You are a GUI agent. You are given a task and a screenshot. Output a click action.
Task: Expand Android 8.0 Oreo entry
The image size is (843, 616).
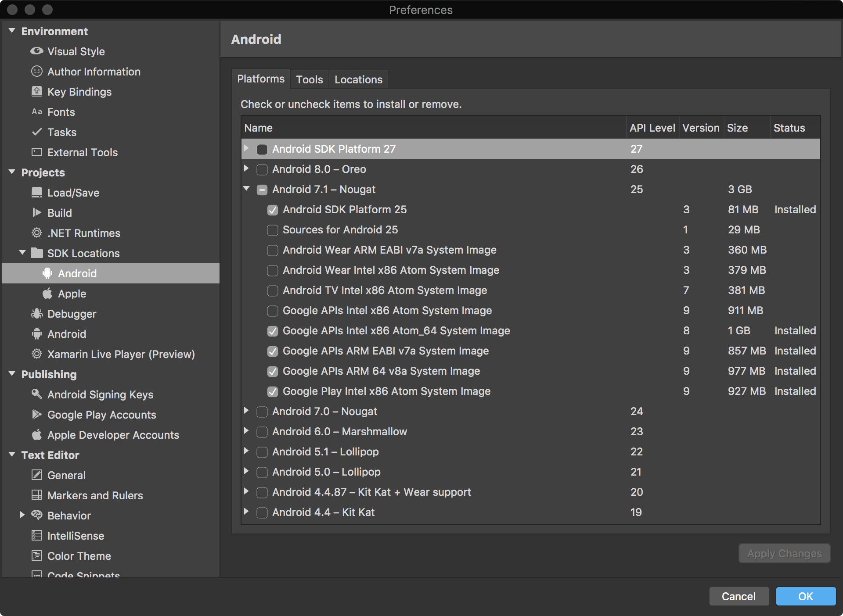coord(246,169)
